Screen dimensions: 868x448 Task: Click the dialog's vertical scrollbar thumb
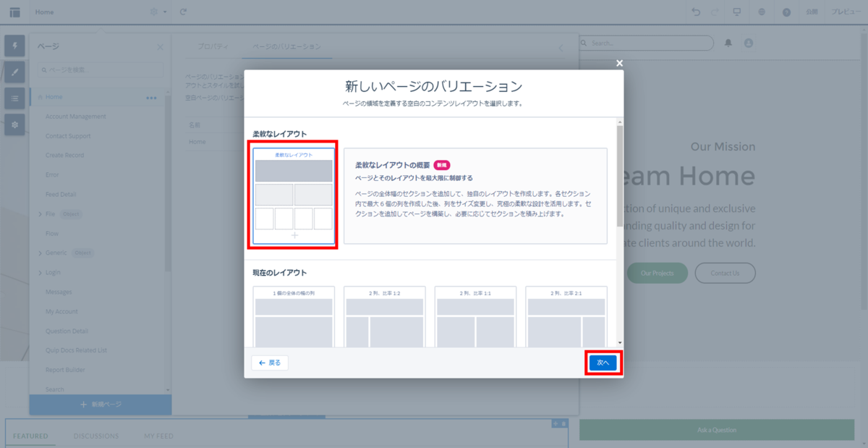[x=619, y=176]
